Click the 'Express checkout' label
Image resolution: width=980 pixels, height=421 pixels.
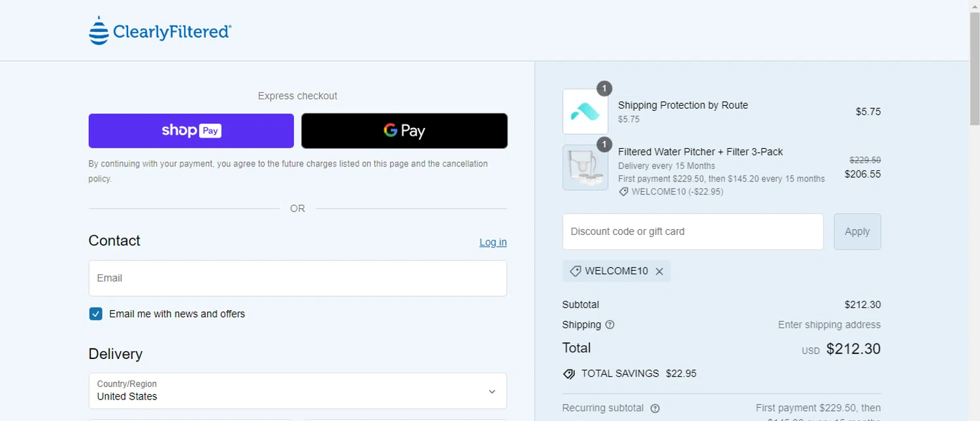point(297,96)
